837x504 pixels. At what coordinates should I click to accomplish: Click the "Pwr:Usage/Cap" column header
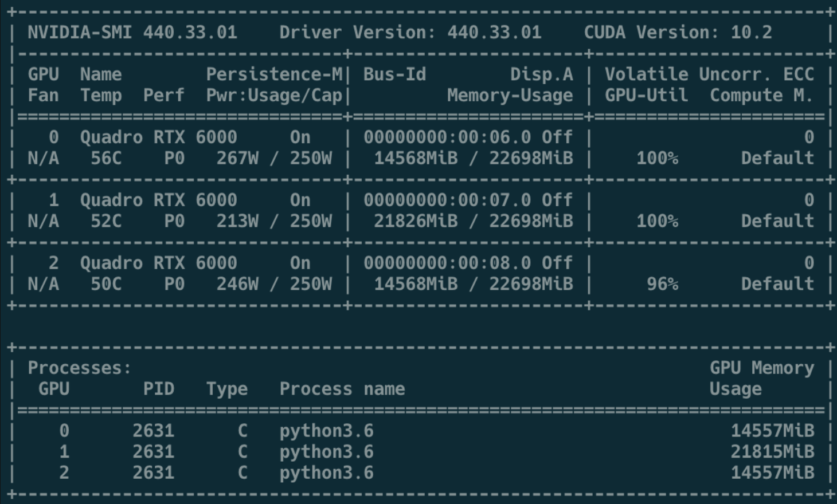(x=274, y=95)
